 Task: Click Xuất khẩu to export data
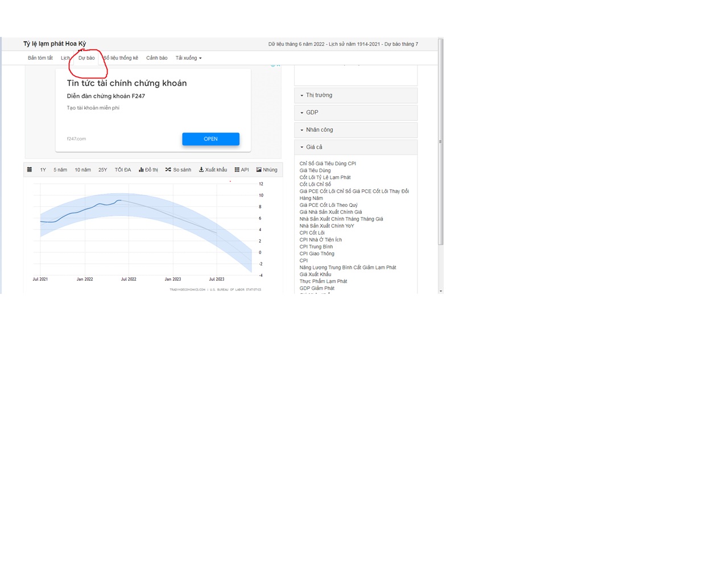pyautogui.click(x=213, y=169)
